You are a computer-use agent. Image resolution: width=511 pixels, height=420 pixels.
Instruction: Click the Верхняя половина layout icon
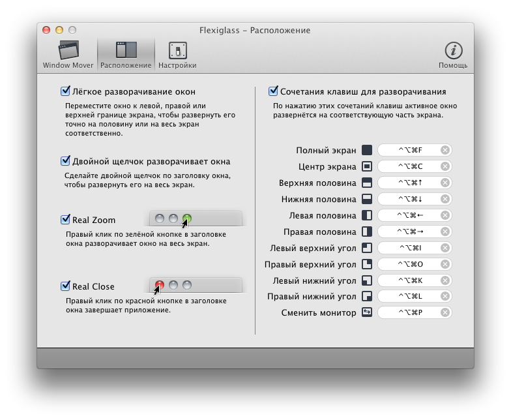tap(367, 183)
